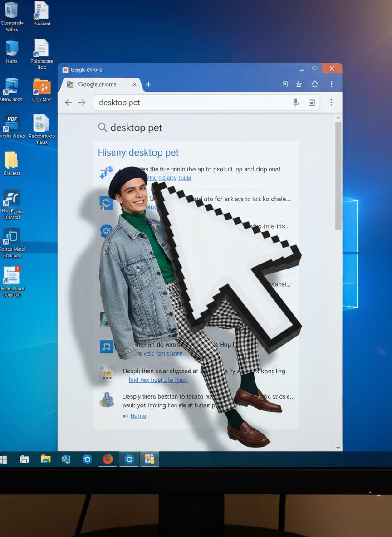Open the three-dot menu beside address bar

tap(331, 103)
